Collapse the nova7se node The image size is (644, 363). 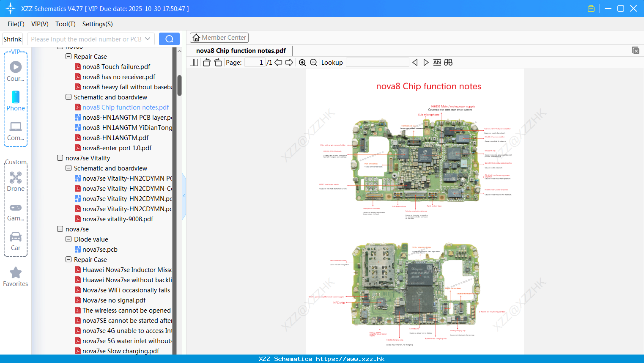pyautogui.click(x=60, y=229)
